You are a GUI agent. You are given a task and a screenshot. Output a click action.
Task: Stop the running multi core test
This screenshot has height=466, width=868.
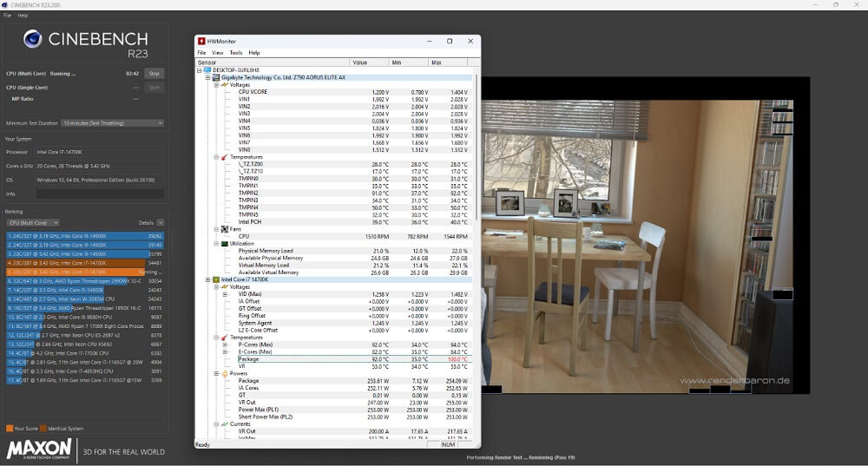(x=154, y=74)
